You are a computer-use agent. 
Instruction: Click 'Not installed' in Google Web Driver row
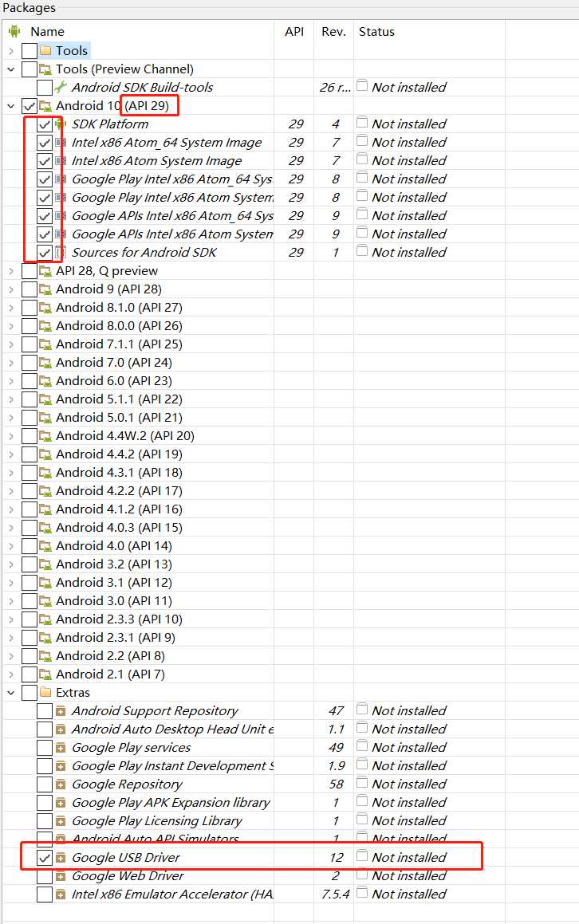(409, 876)
